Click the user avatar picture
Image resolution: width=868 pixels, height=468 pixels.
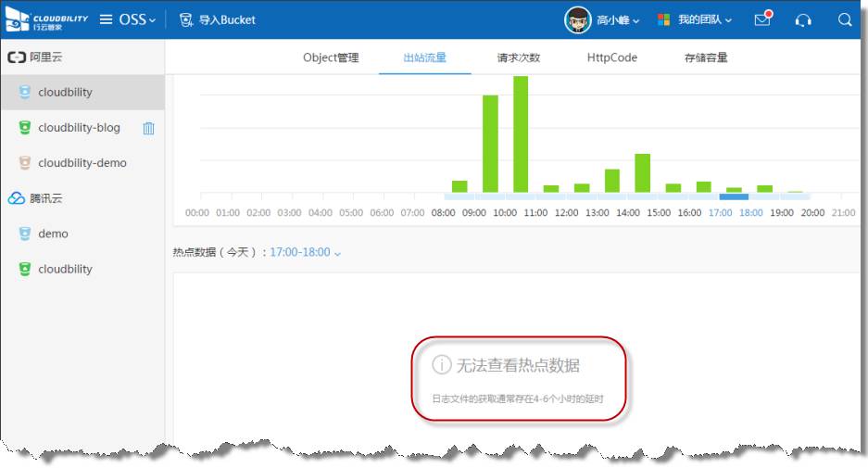pyautogui.click(x=578, y=19)
